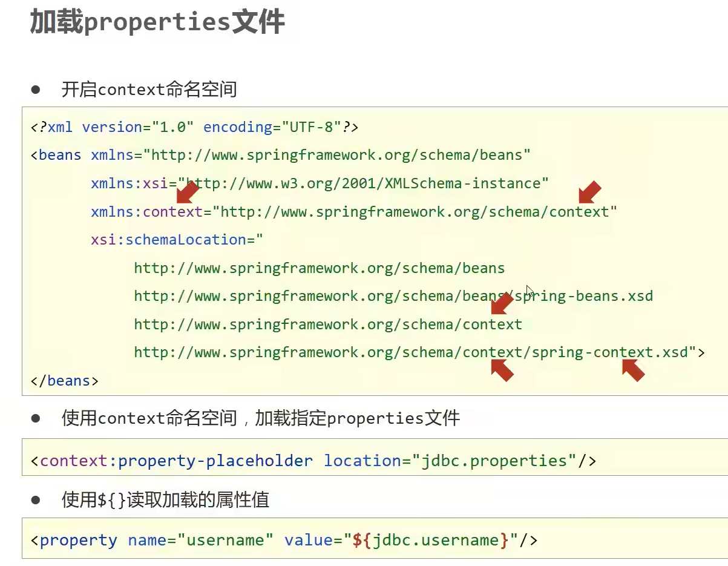Screen dimensions: 728x566
Task: Click the spring-beans.xsd URL line
Action: pos(393,296)
